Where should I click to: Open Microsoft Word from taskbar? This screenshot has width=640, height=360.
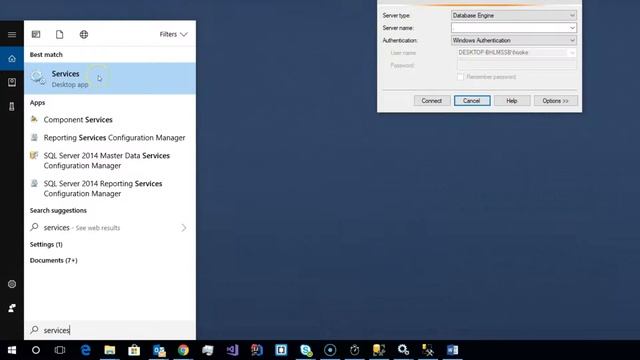452,350
